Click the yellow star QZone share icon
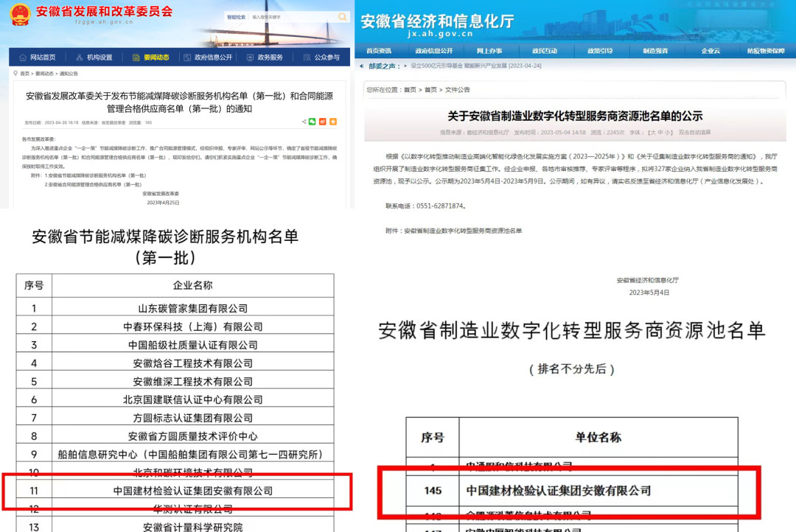Screen dimensions: 796x532 click(333, 122)
